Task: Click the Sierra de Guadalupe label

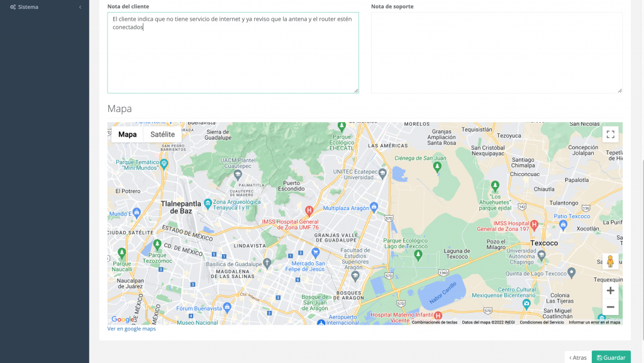Action: [x=218, y=135]
